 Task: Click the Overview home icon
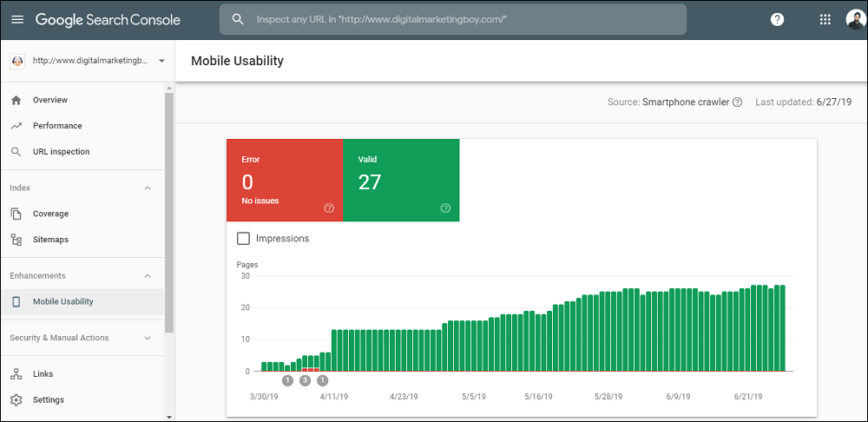pos(16,100)
